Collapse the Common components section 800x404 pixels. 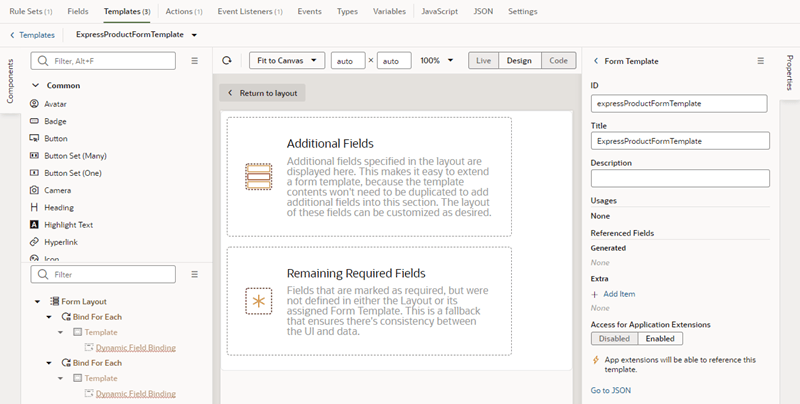(36, 86)
